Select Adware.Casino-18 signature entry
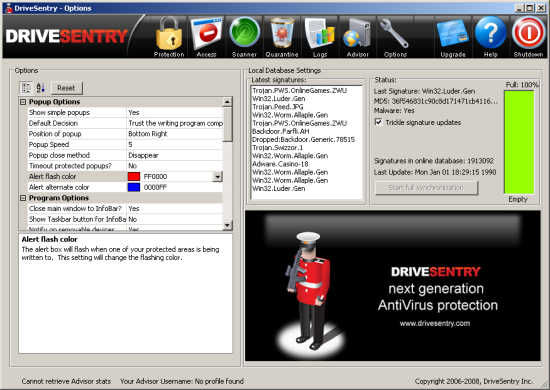 (280, 164)
